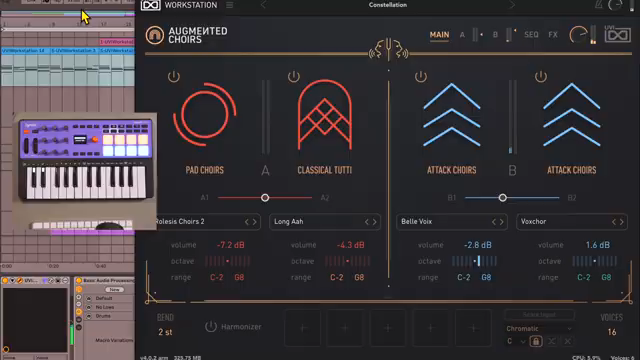Click the B1-B2 crossfade slider handle

502,198
